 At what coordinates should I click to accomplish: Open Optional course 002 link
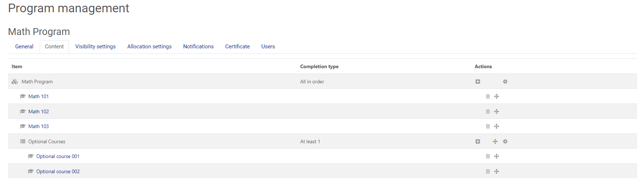(58, 171)
